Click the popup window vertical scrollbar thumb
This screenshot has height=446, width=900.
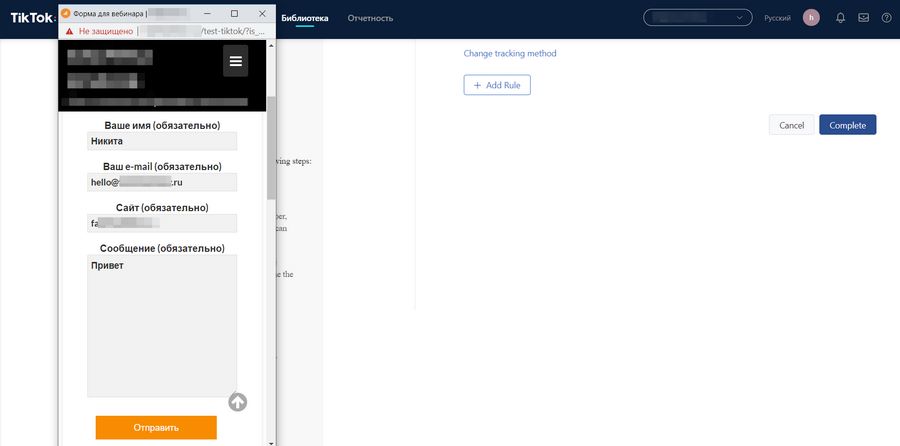(x=271, y=148)
